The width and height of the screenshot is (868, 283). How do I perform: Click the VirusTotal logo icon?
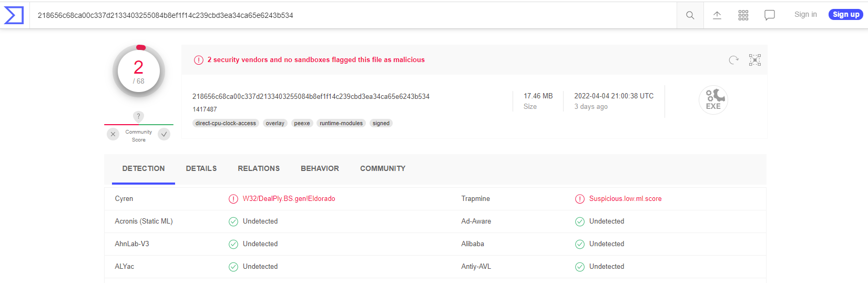(x=14, y=15)
